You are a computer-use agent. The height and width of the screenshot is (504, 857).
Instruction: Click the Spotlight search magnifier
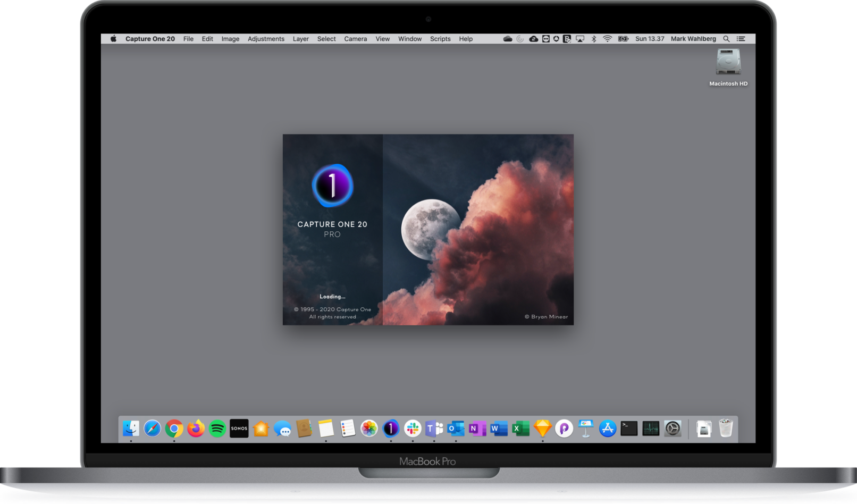tap(726, 38)
